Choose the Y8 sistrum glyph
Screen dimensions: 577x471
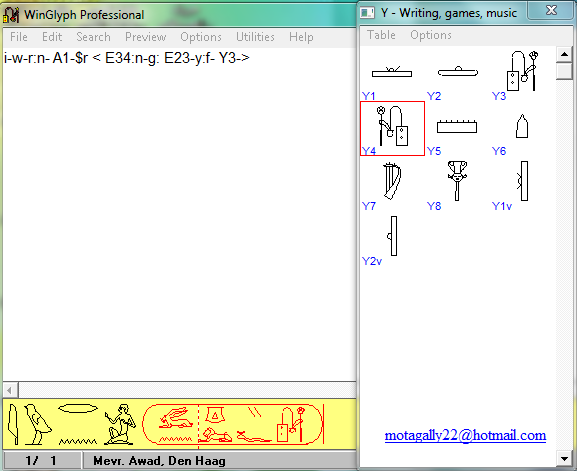[457, 181]
